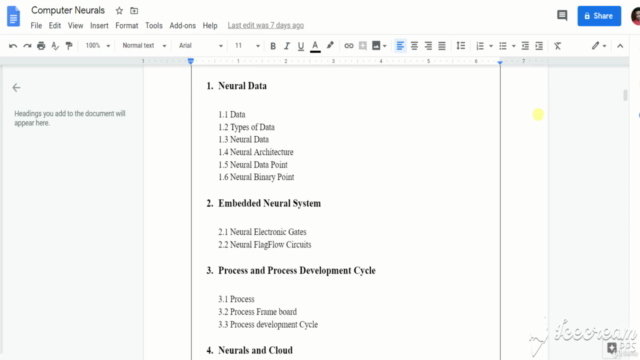Toggle Underline formatting
This screenshot has height=360, width=640.
point(301,46)
